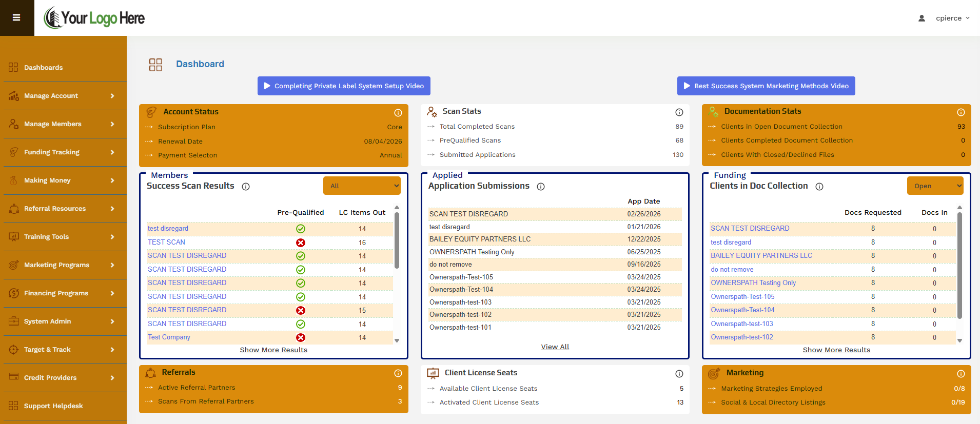Click the Dashboard page heading
Viewport: 980px width, 424px height.
(200, 64)
